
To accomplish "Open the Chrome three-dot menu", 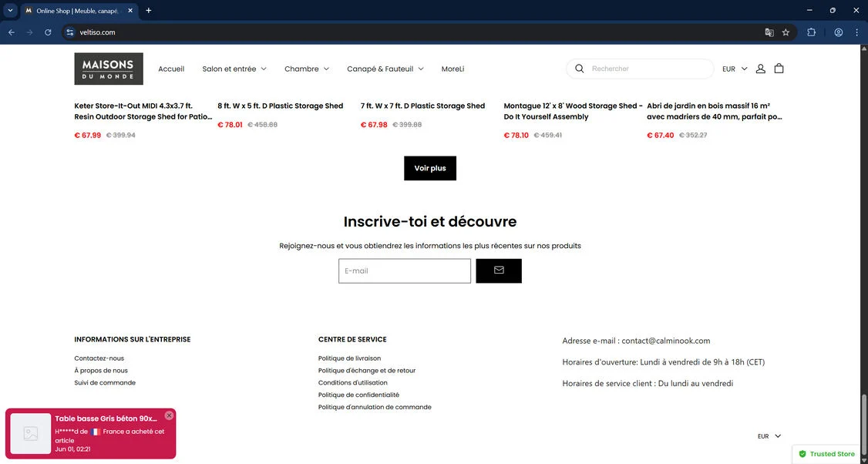I will [856, 32].
